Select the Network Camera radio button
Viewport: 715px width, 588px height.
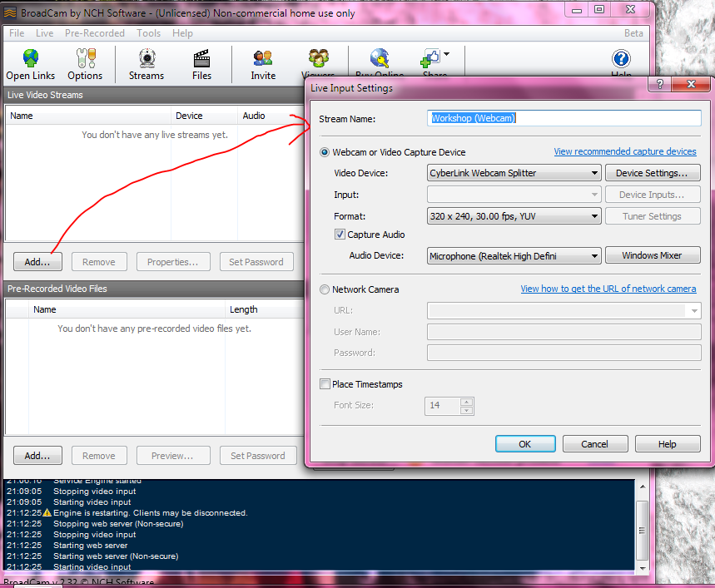click(x=325, y=289)
